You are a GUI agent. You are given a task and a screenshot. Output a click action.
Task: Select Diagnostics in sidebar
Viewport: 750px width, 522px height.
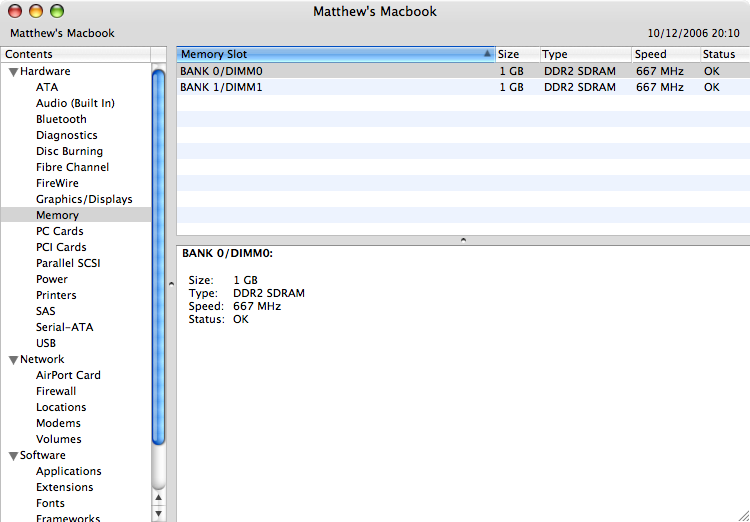(x=66, y=135)
